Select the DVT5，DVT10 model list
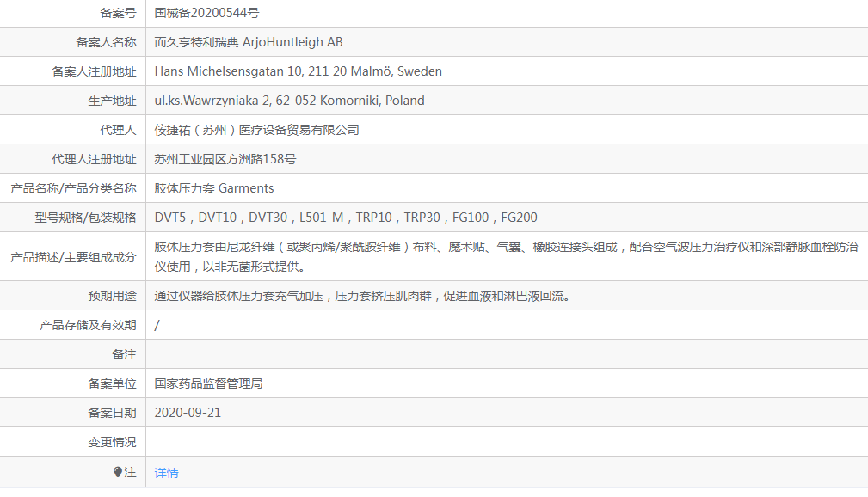Image resolution: width=868 pixels, height=497 pixels. [346, 218]
